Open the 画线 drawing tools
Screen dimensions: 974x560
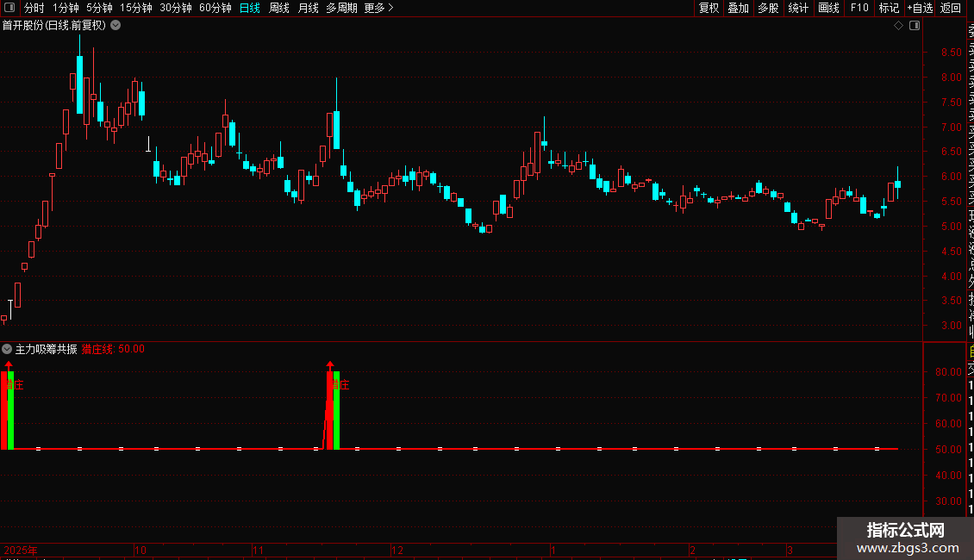coord(828,8)
